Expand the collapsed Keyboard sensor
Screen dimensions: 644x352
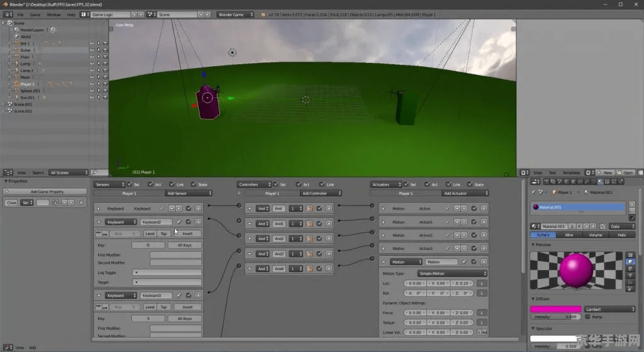[x=99, y=208]
